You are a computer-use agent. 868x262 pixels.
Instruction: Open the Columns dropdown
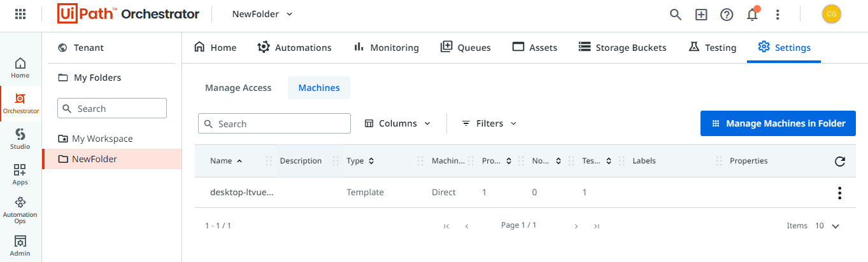click(397, 123)
